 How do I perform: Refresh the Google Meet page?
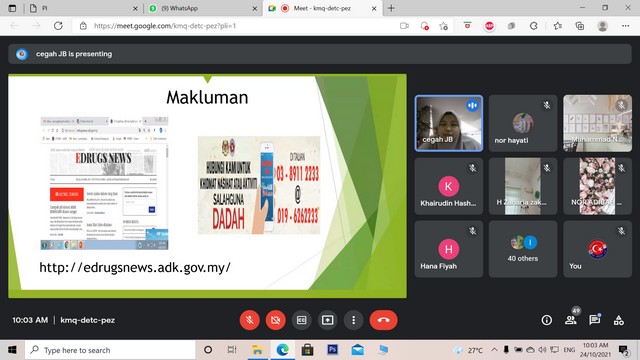pyautogui.click(x=58, y=26)
